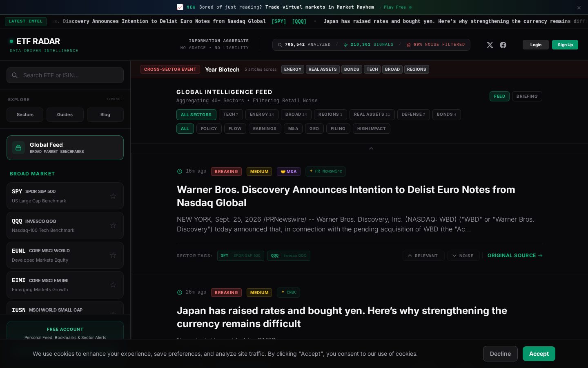Star the SPY SPDR S&P 500 entry
The width and height of the screenshot is (588, 368).
(x=113, y=196)
